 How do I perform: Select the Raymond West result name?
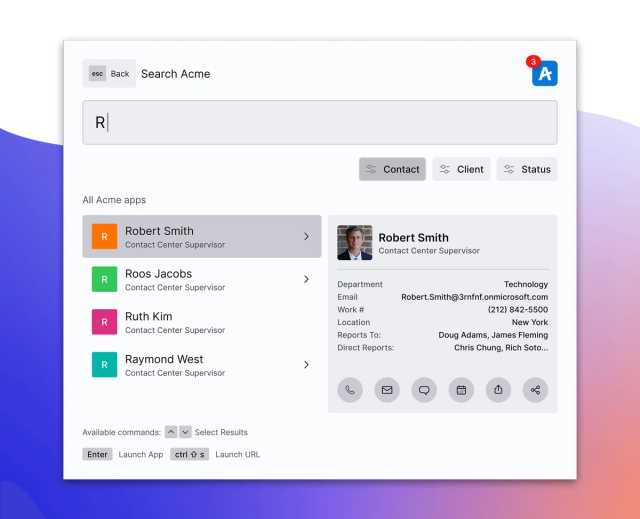[164, 359]
